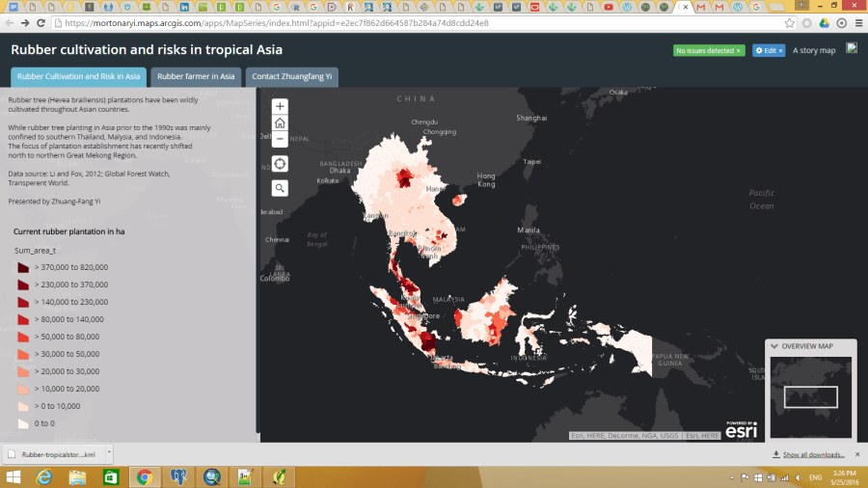Reload the page in the browser
The image size is (868, 488).
pos(41,22)
